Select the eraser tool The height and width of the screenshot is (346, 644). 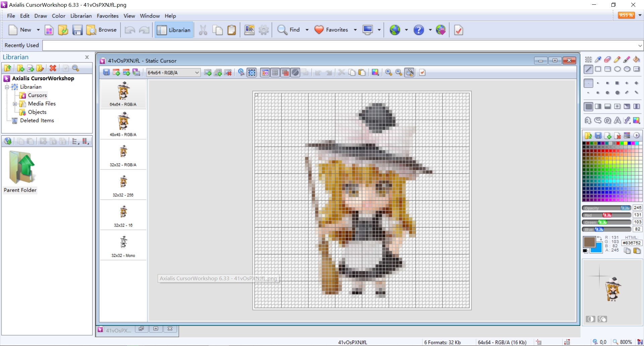click(x=607, y=60)
